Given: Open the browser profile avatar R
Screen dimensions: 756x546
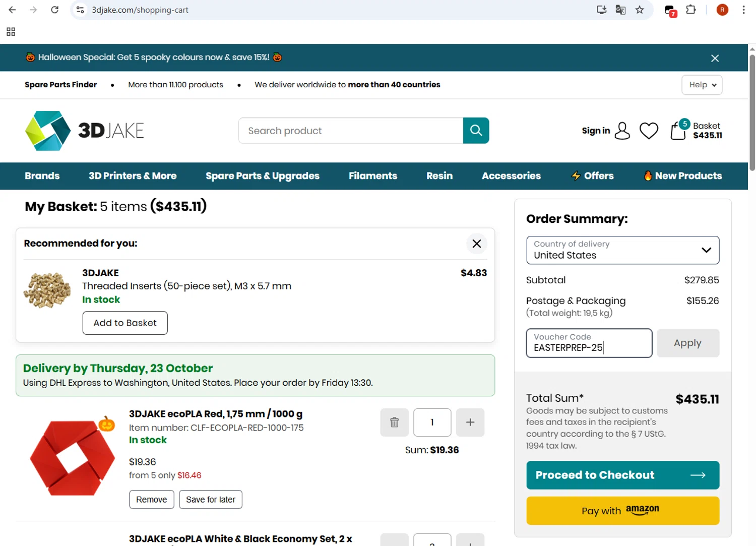Looking at the screenshot, I should click(x=722, y=10).
